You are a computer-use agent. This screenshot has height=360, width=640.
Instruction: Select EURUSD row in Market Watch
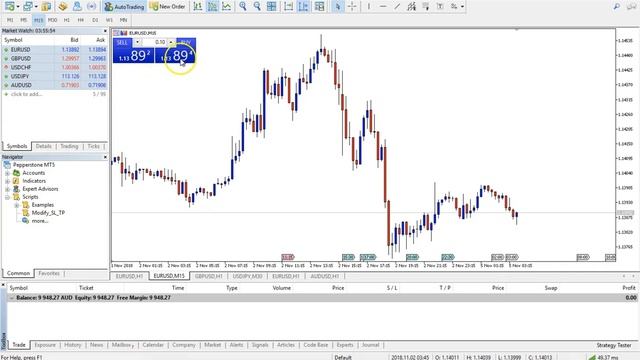click(55, 49)
